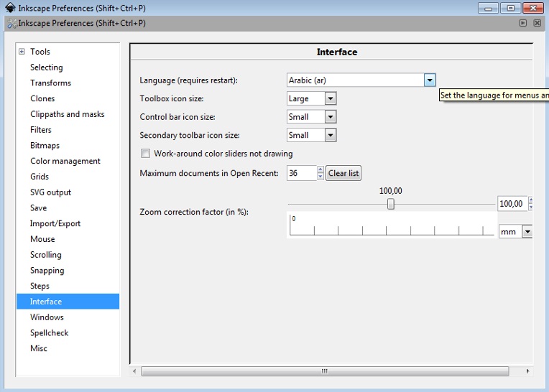549x392 pixels.
Task: Click the Interface page heading
Action: pos(337,52)
